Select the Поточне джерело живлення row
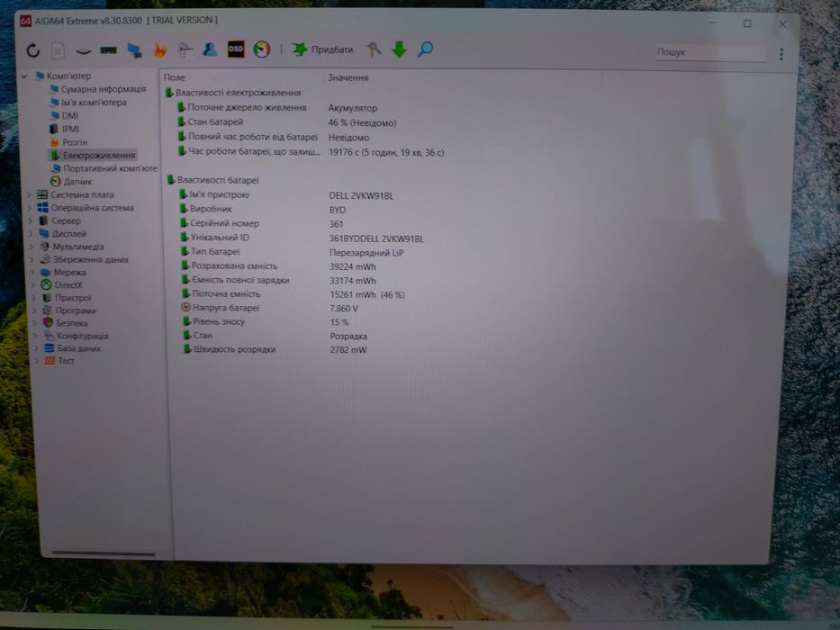This screenshot has height=630, width=840. tap(277, 108)
